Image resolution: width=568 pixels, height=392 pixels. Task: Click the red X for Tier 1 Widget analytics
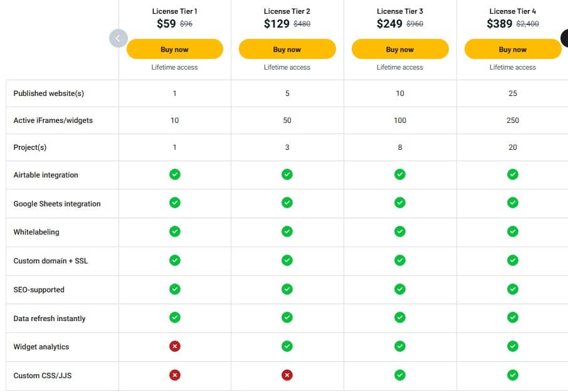(174, 346)
